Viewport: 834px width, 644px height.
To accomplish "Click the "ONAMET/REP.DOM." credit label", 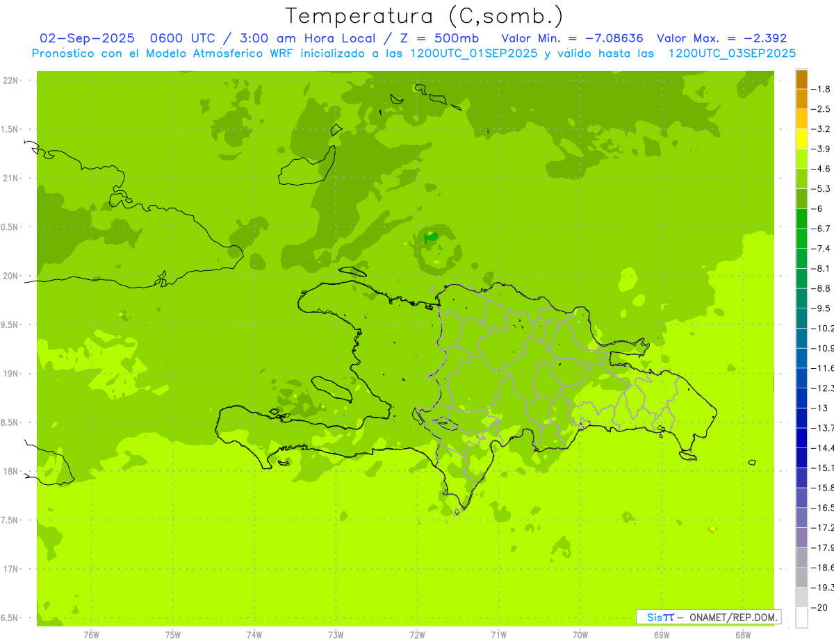I will 733,617.
